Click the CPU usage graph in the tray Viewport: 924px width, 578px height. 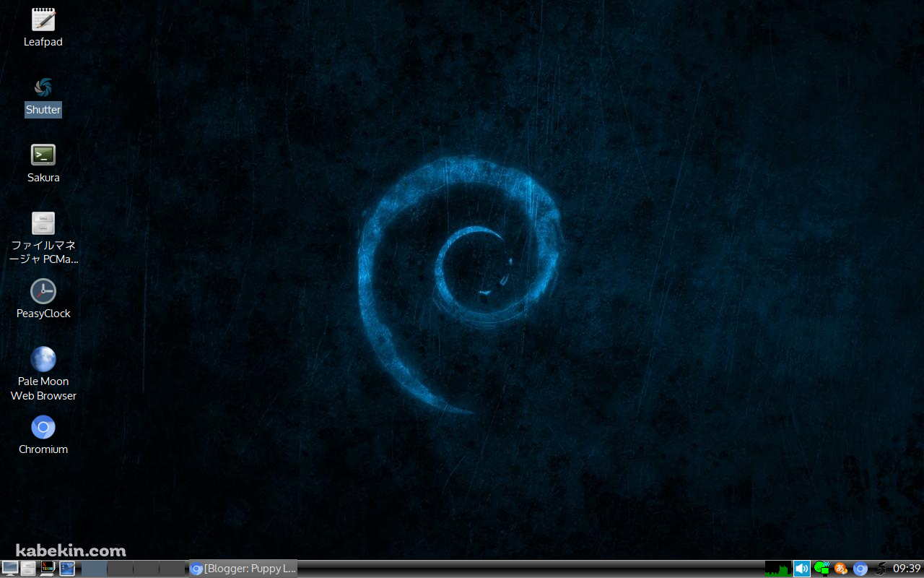(x=778, y=569)
